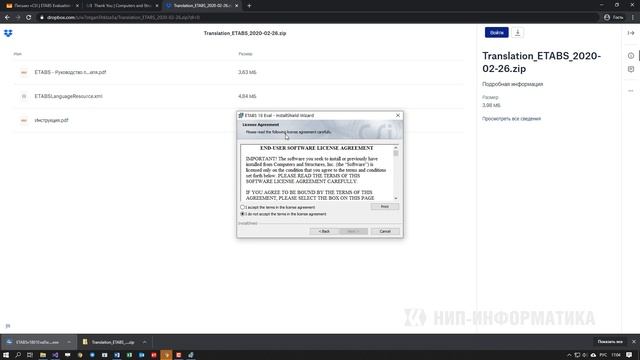
Task: Open Инструкция.pdf file
Action: 51,120
